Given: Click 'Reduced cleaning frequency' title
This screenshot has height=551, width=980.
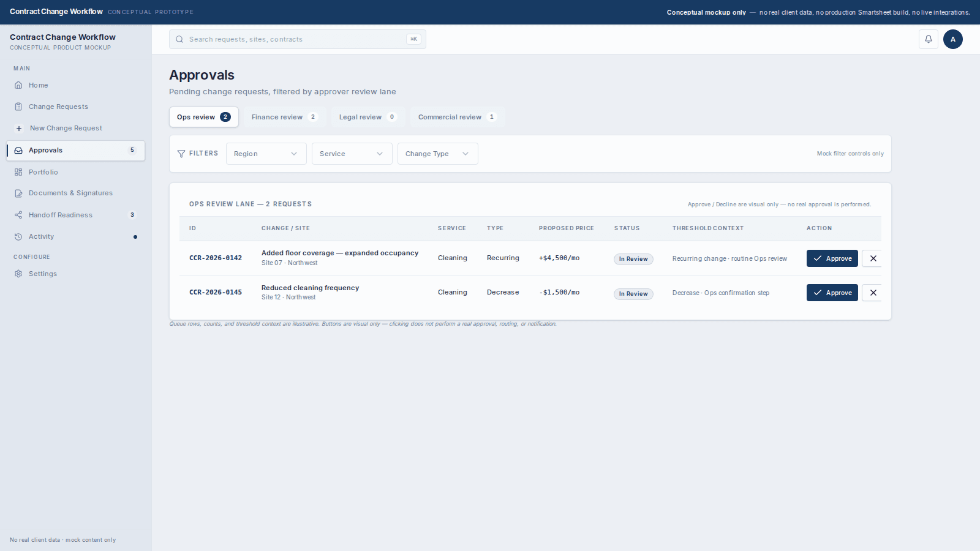Looking at the screenshot, I should pyautogui.click(x=310, y=288).
